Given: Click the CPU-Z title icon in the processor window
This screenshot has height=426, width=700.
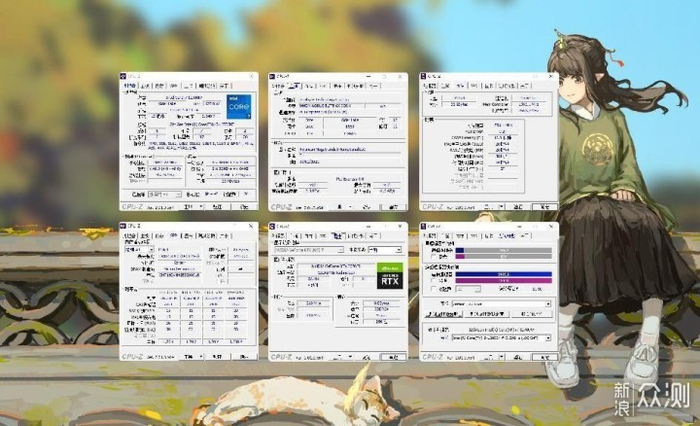Looking at the screenshot, I should tap(124, 76).
